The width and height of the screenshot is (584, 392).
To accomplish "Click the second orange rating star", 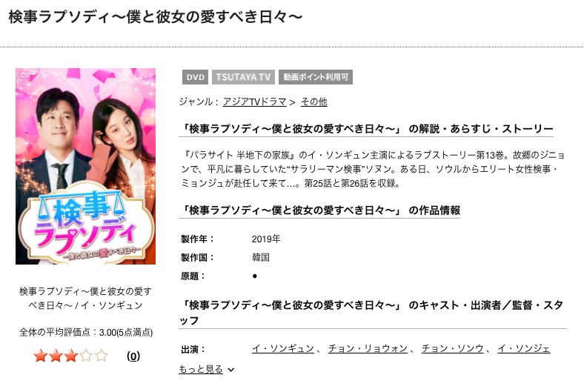I will coord(56,356).
